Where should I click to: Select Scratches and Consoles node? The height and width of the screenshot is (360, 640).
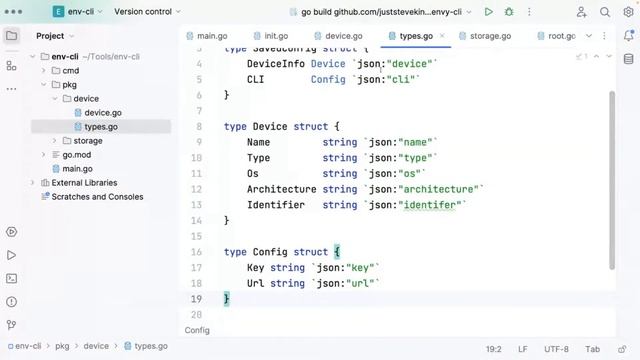[x=97, y=197]
